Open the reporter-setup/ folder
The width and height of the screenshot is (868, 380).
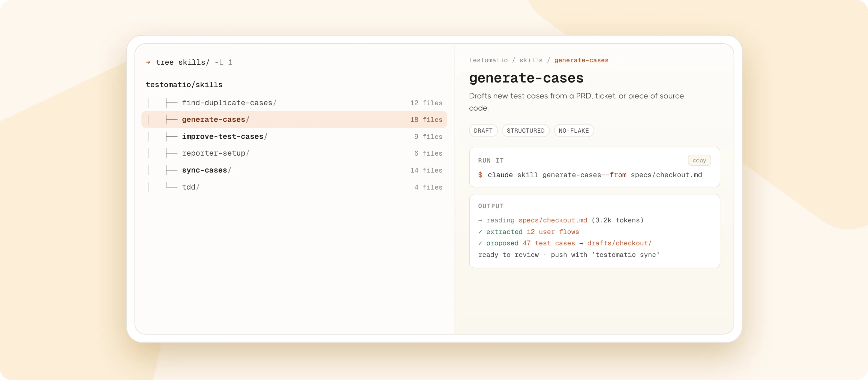(294, 153)
